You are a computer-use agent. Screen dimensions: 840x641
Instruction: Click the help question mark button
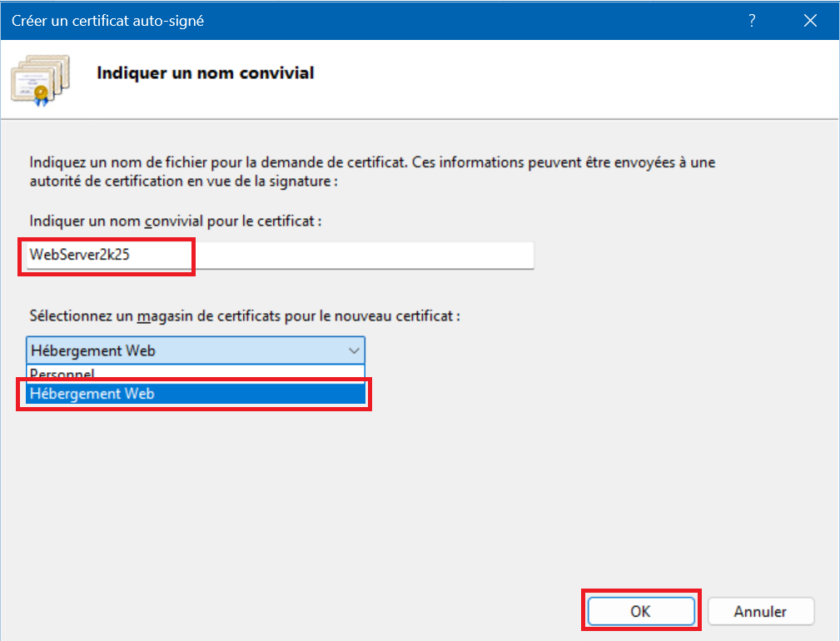[x=752, y=21]
